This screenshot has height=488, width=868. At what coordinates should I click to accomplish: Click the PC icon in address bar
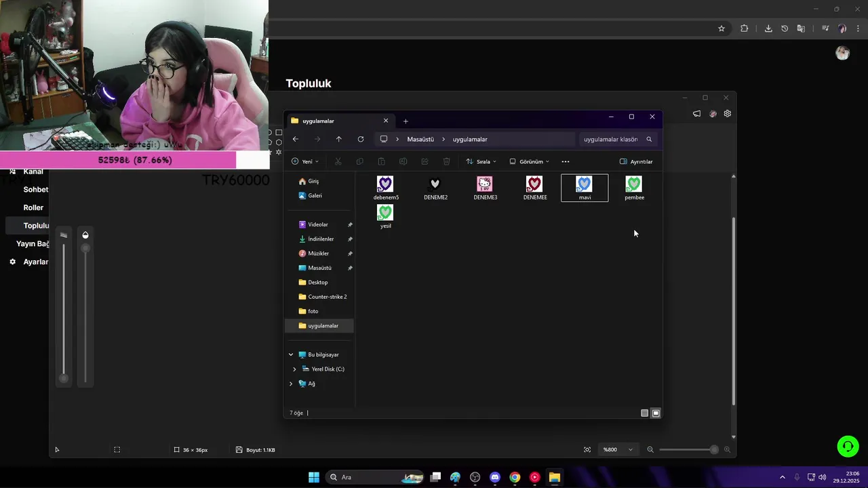(x=384, y=139)
